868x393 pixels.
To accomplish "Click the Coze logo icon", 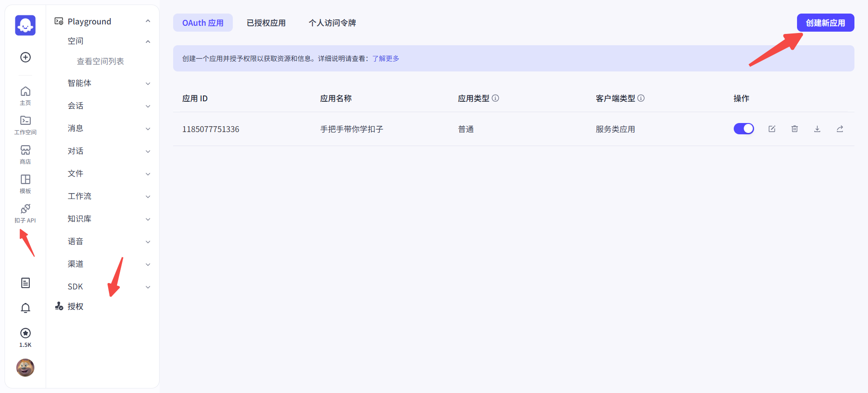I will (25, 25).
